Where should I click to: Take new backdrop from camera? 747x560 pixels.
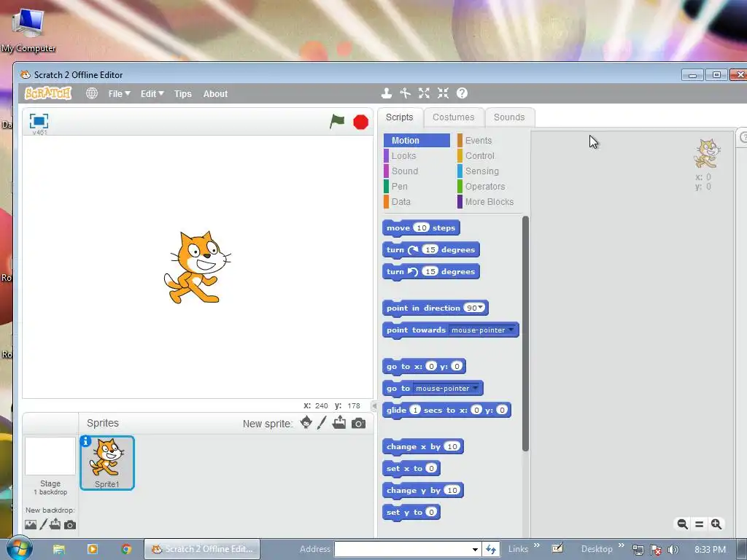(x=70, y=525)
